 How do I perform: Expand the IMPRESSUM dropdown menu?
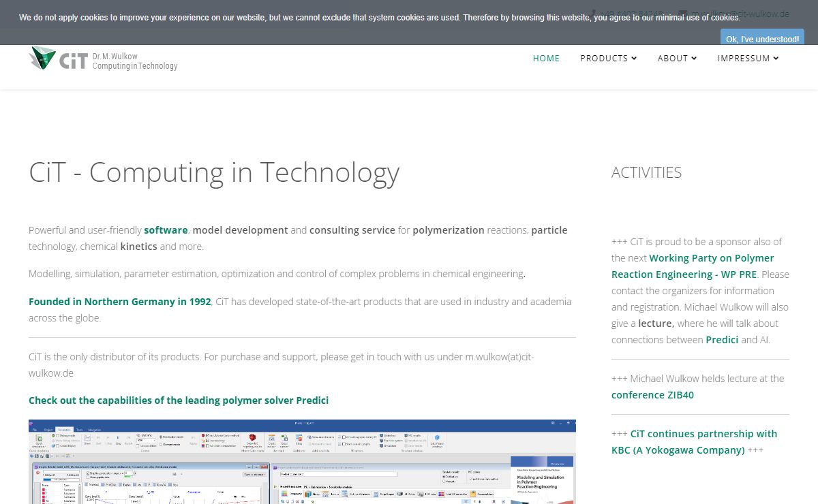pos(748,59)
